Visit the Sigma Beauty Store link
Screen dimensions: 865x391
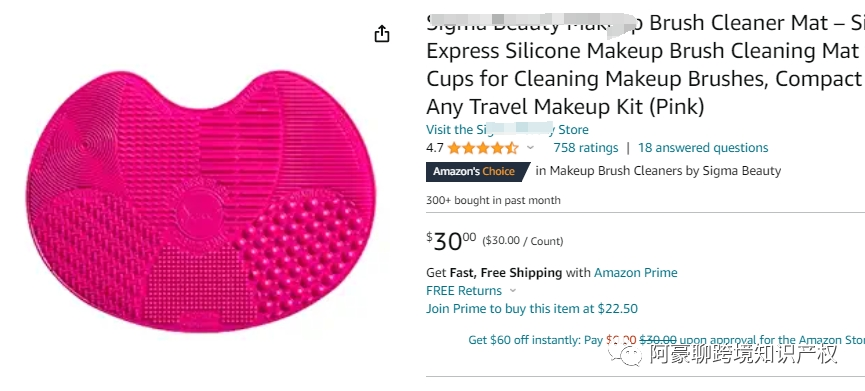coord(507,130)
